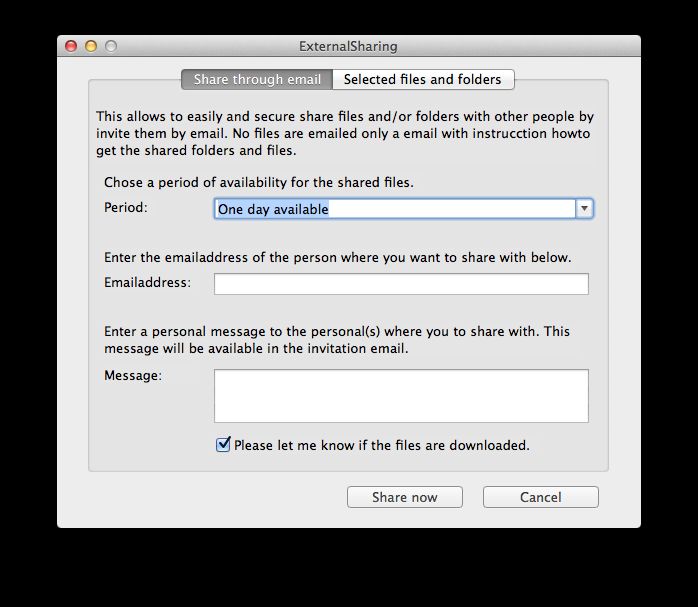Click the 'Message:' label
The image size is (698, 607).
point(133,376)
